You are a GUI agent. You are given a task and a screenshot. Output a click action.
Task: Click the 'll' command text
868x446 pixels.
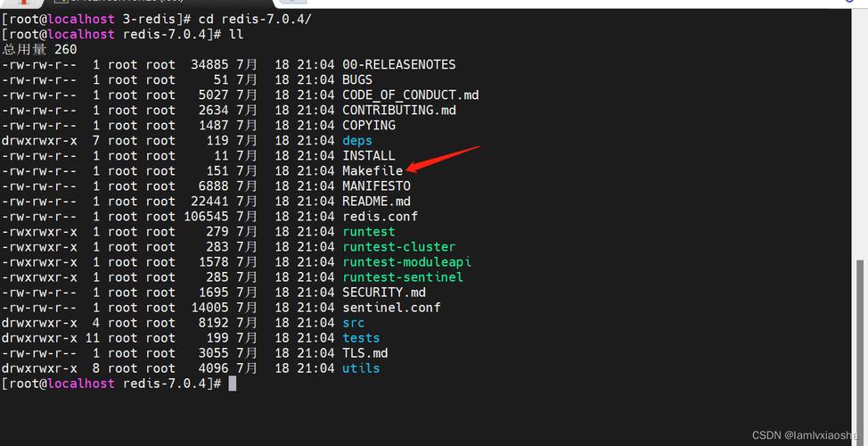pos(236,35)
